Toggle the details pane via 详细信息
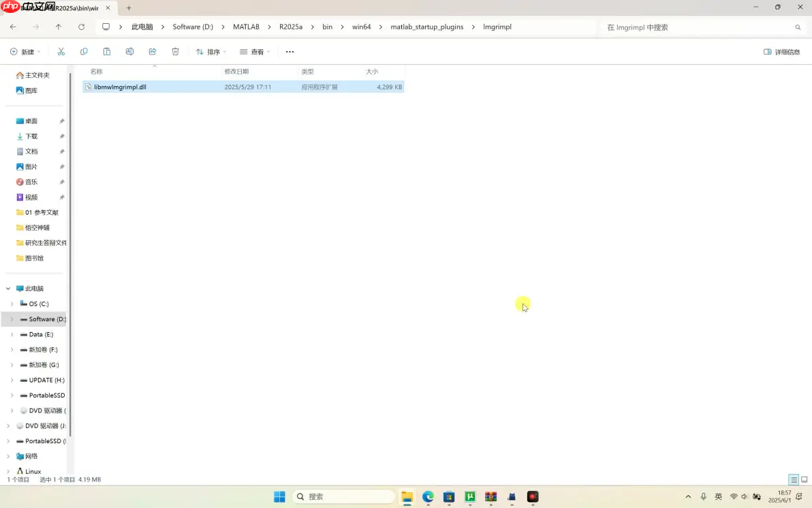 [782, 51]
